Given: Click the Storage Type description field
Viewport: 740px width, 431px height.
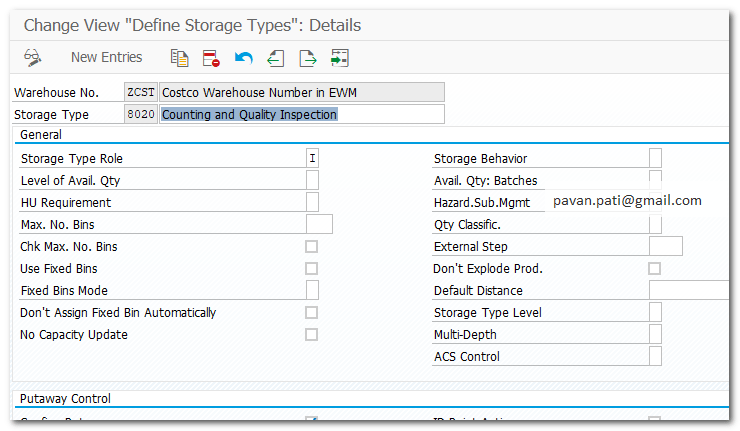Looking at the screenshot, I should click(300, 114).
